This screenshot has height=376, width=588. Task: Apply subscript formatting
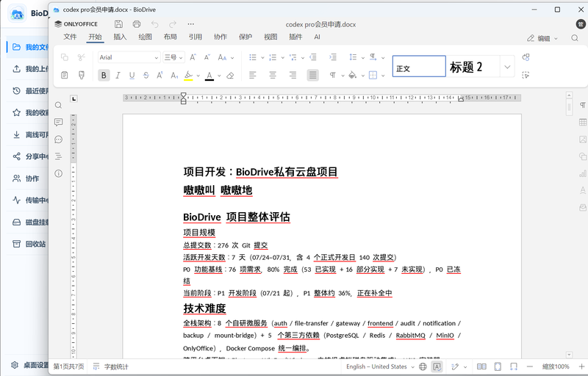click(174, 76)
